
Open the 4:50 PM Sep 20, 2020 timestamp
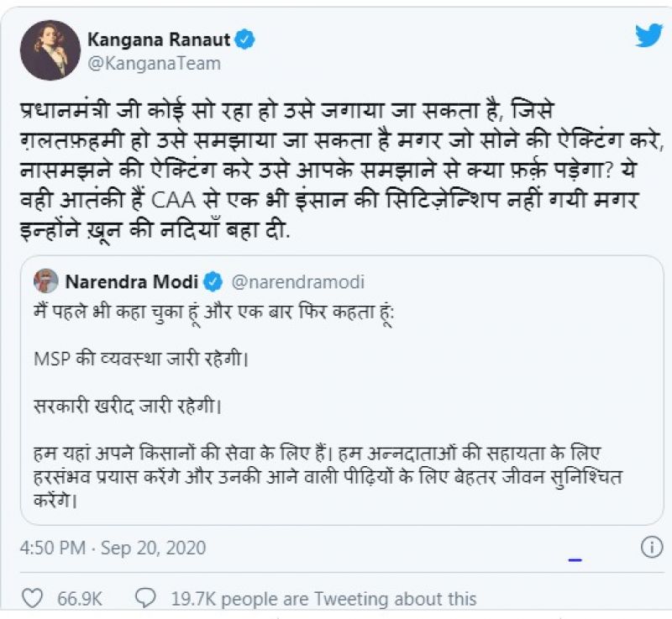[x=113, y=548]
